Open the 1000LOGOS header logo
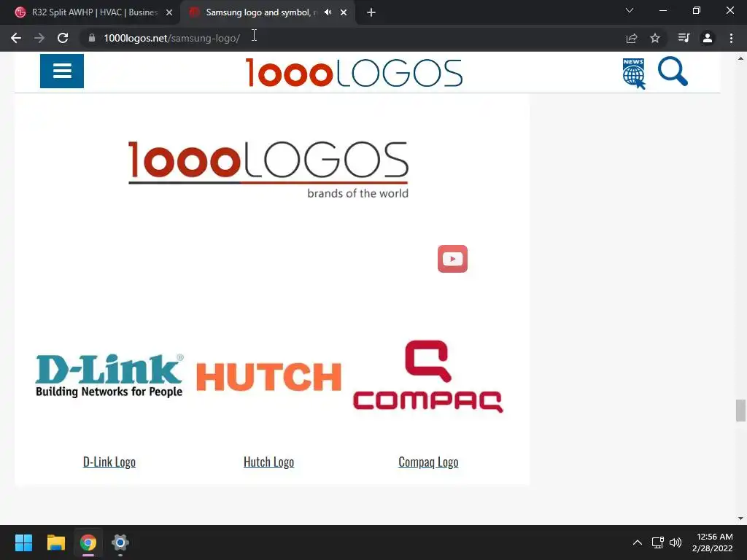Viewport: 747px width, 560px height. [x=354, y=73]
